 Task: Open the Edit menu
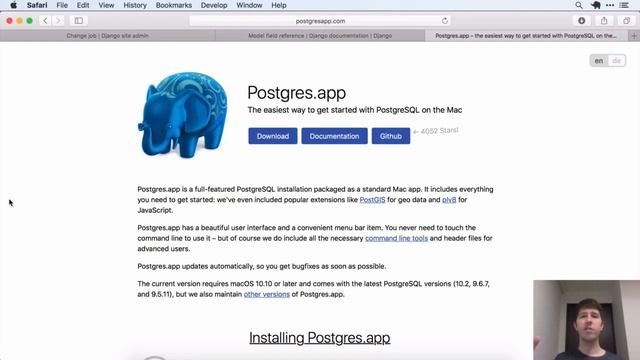pyautogui.click(x=83, y=5)
